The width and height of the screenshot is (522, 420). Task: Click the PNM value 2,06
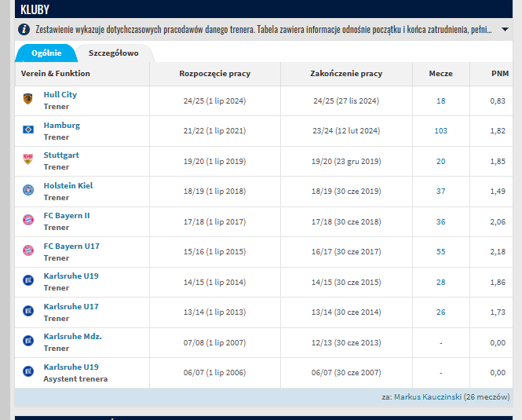498,222
